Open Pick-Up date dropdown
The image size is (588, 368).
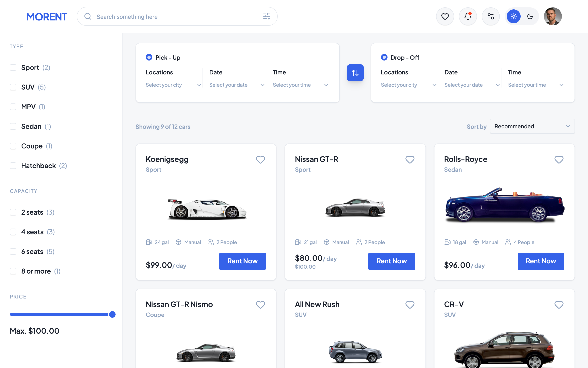tap(237, 85)
